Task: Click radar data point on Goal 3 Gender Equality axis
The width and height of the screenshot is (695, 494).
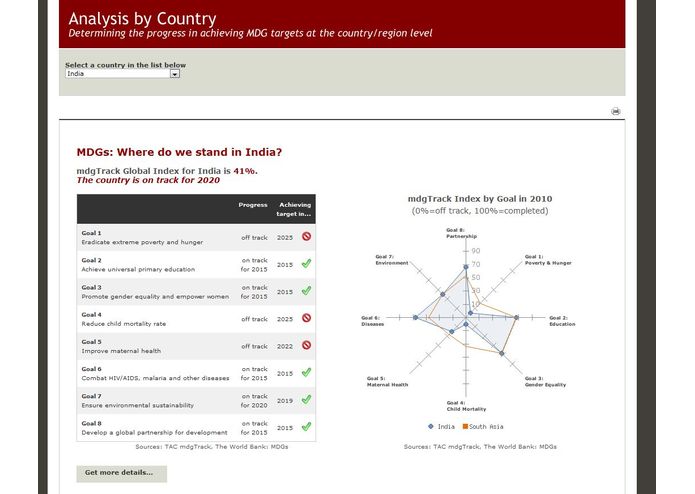Action: coord(502,353)
